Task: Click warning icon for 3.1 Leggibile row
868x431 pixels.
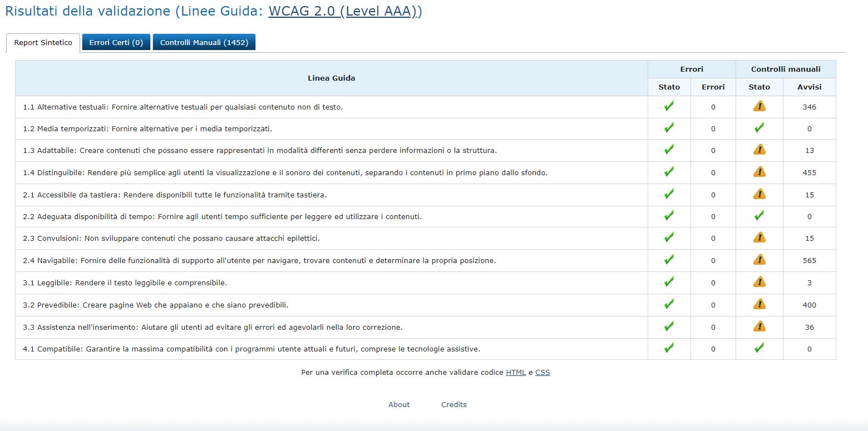Action: click(759, 282)
